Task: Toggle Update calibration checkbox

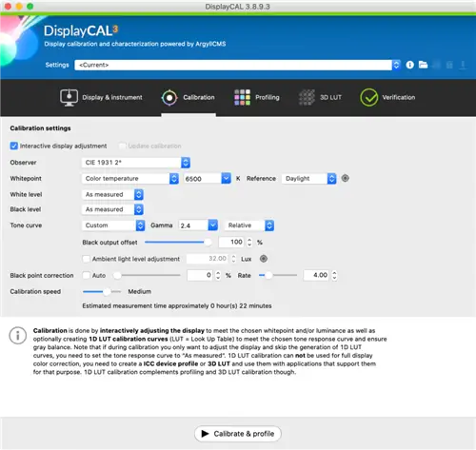Action: pyautogui.click(x=122, y=146)
